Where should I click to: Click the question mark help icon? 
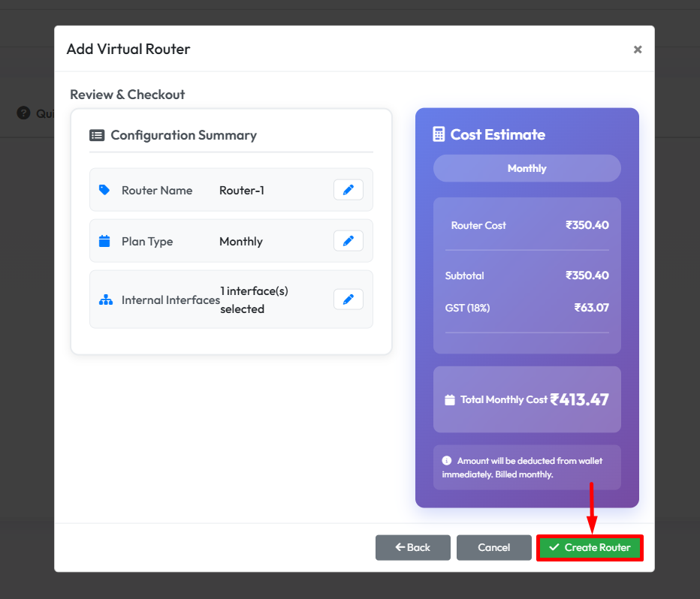point(23,113)
